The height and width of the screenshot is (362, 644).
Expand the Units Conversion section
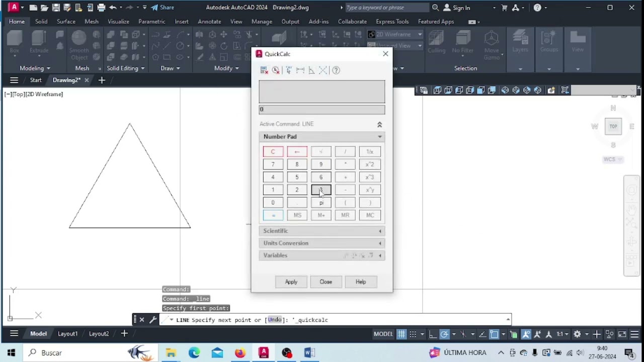(x=322, y=243)
